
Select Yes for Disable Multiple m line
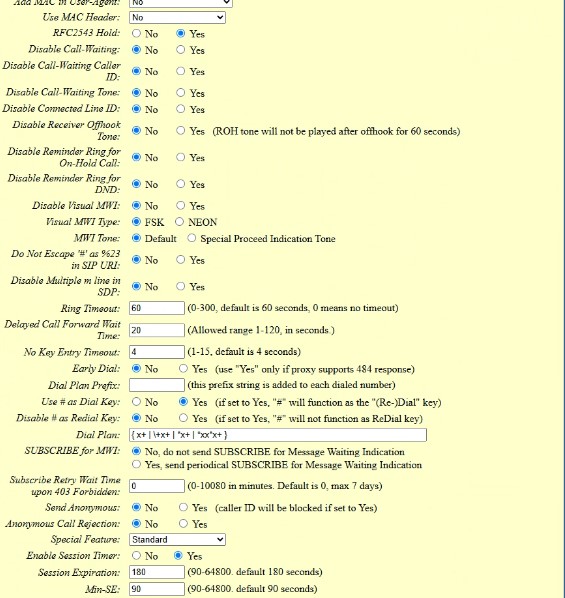pos(180,286)
